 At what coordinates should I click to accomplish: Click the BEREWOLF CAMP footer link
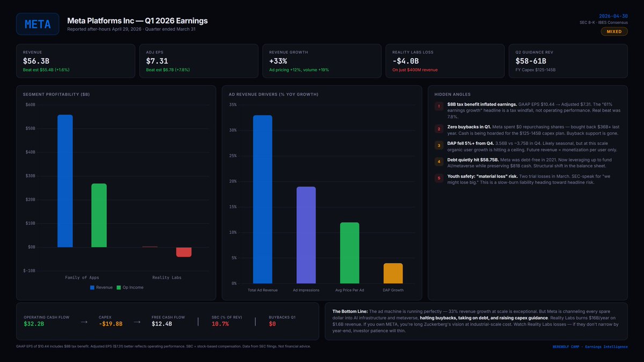(590, 346)
